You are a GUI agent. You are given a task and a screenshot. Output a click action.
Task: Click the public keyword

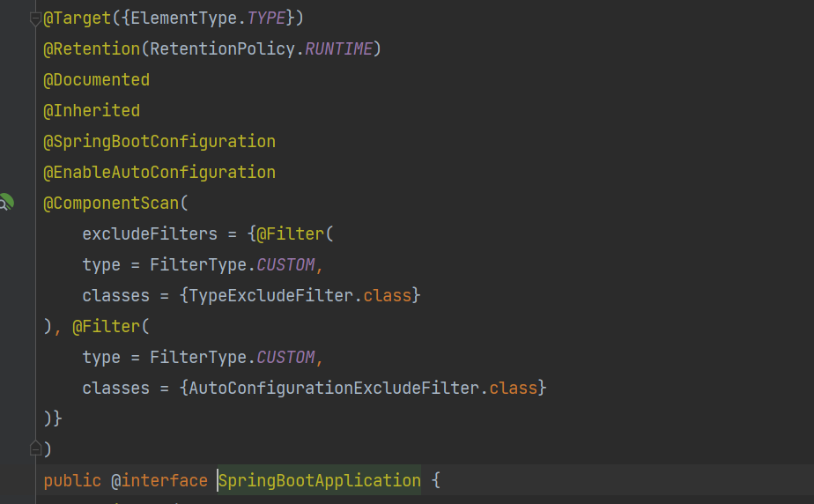tap(72, 480)
